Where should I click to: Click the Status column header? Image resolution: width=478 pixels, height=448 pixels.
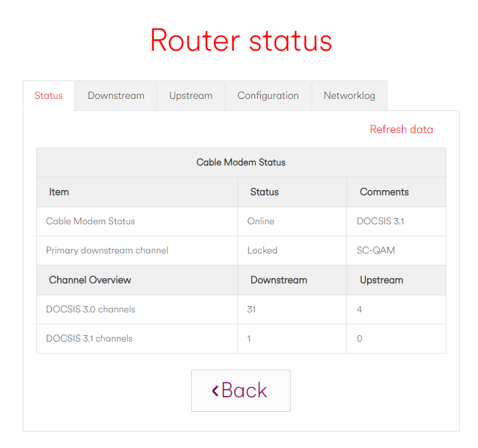coord(265,192)
